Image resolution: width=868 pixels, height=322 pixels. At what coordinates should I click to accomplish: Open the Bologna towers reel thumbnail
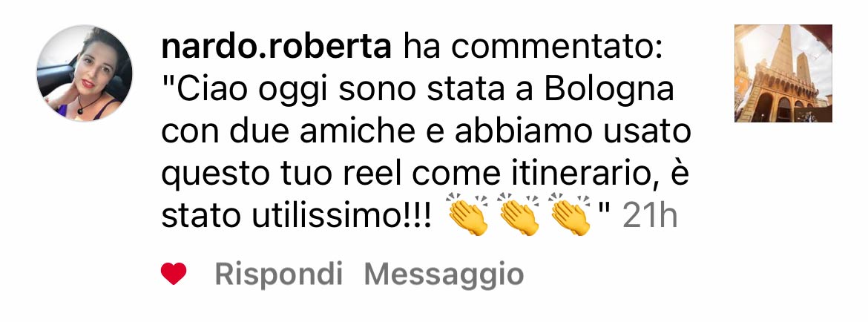(783, 73)
